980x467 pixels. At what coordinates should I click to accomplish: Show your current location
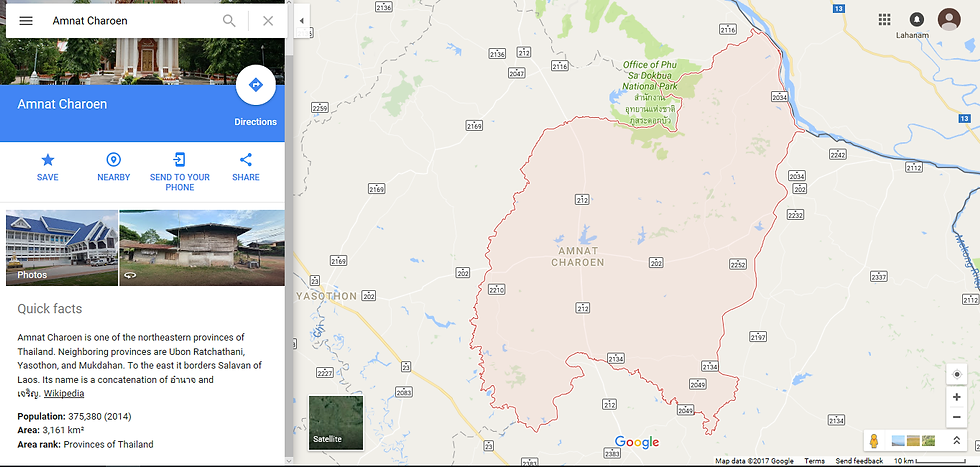[x=956, y=374]
